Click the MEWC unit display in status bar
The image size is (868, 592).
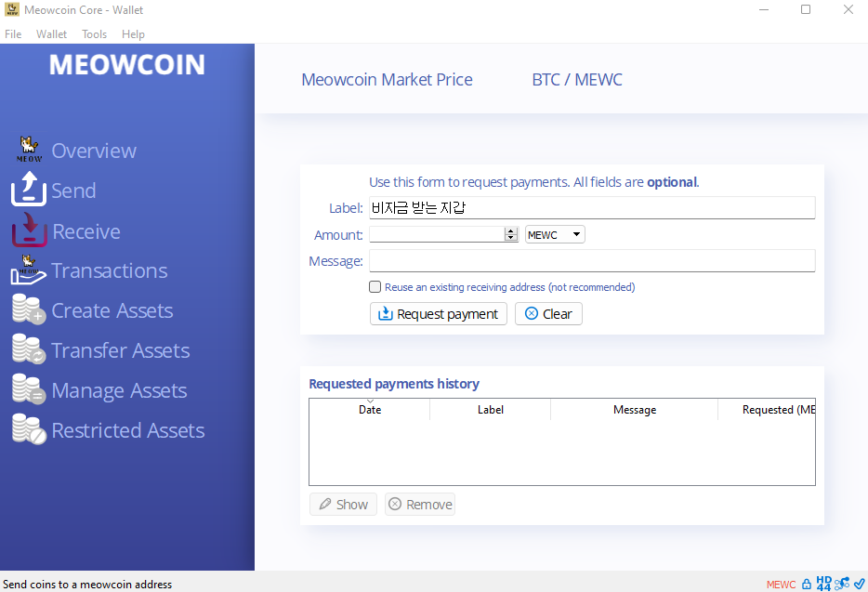[781, 585]
